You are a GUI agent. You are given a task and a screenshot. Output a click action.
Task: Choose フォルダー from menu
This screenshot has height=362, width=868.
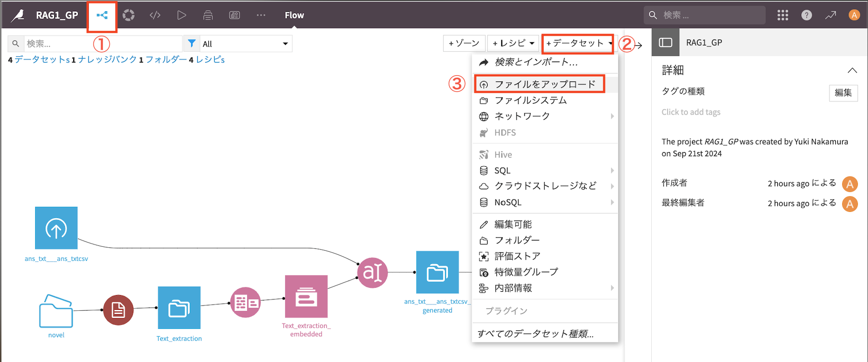tap(545, 240)
